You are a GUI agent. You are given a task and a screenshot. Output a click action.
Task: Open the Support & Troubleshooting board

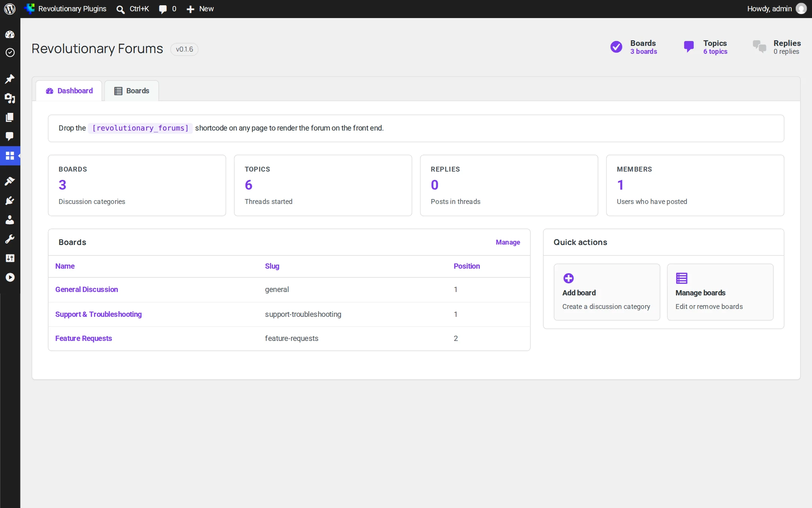pyautogui.click(x=98, y=314)
